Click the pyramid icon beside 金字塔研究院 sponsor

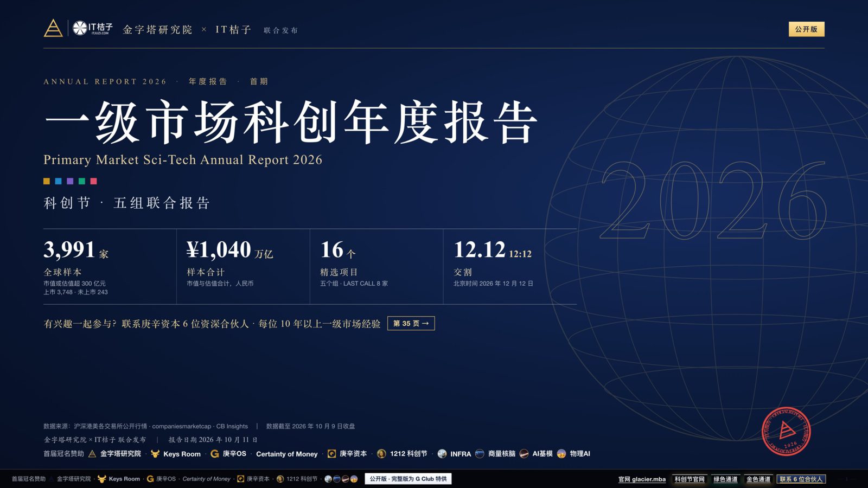pyautogui.click(x=92, y=454)
